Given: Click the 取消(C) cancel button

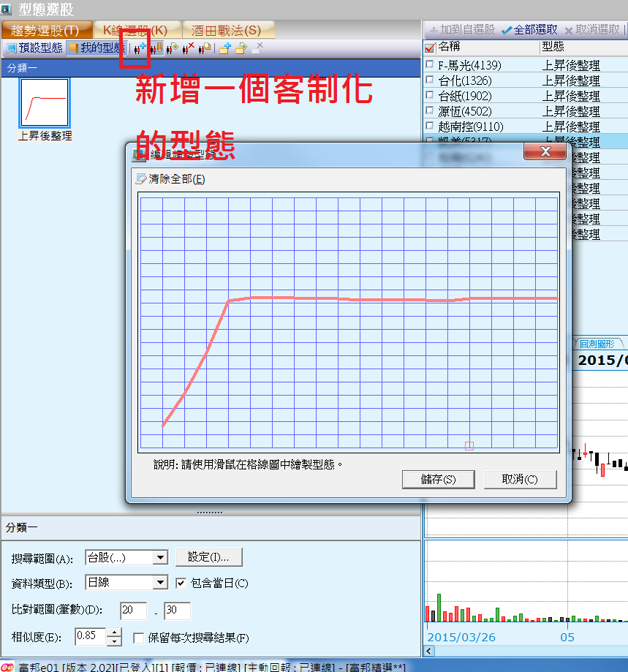Looking at the screenshot, I should tap(520, 480).
